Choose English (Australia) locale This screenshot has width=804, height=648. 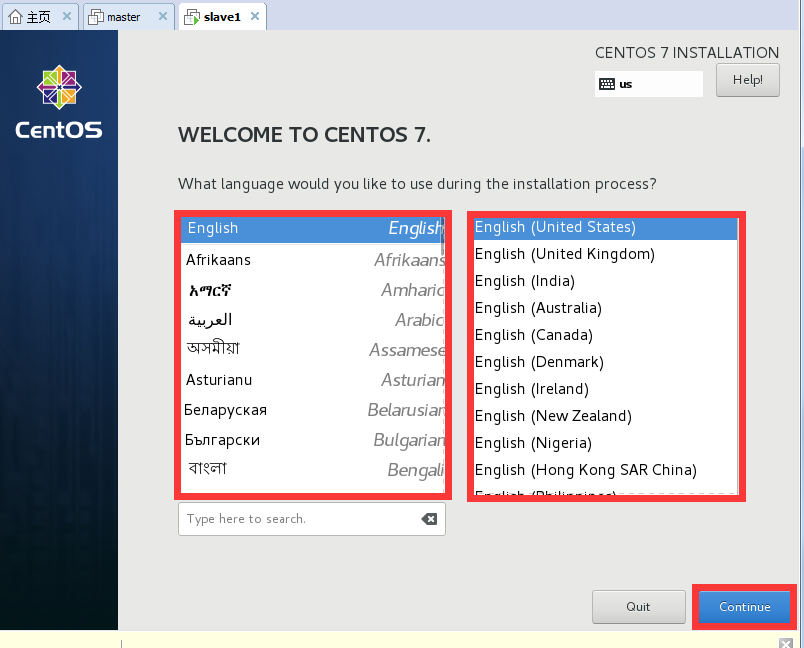point(605,308)
